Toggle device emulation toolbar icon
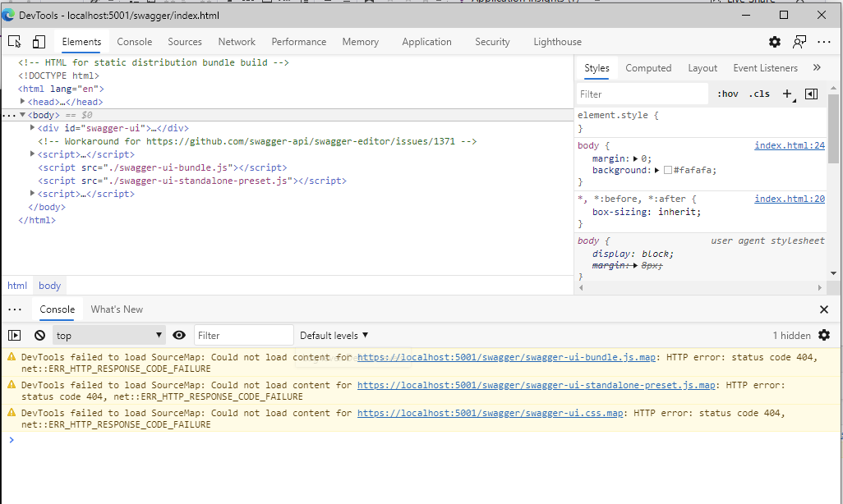 click(39, 42)
